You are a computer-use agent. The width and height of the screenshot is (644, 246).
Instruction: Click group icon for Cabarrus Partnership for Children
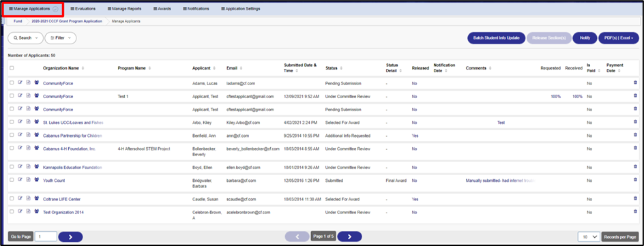[37, 135]
